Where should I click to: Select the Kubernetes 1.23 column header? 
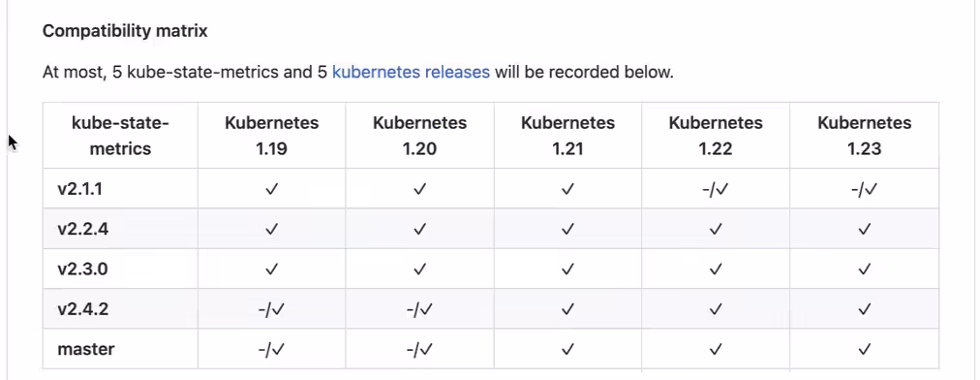coord(865,136)
